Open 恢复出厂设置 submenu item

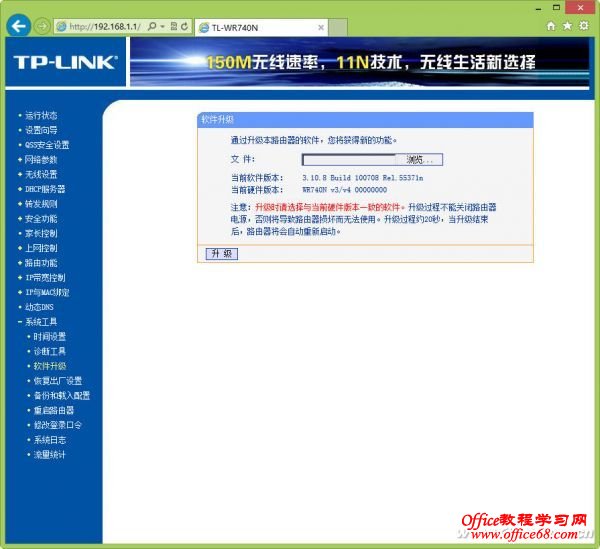58,381
